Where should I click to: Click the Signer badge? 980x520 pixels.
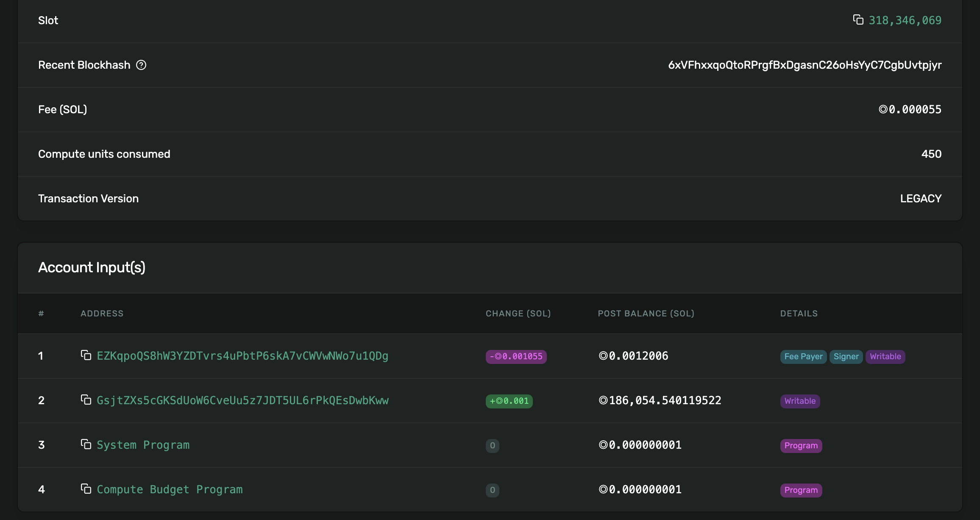coord(846,357)
